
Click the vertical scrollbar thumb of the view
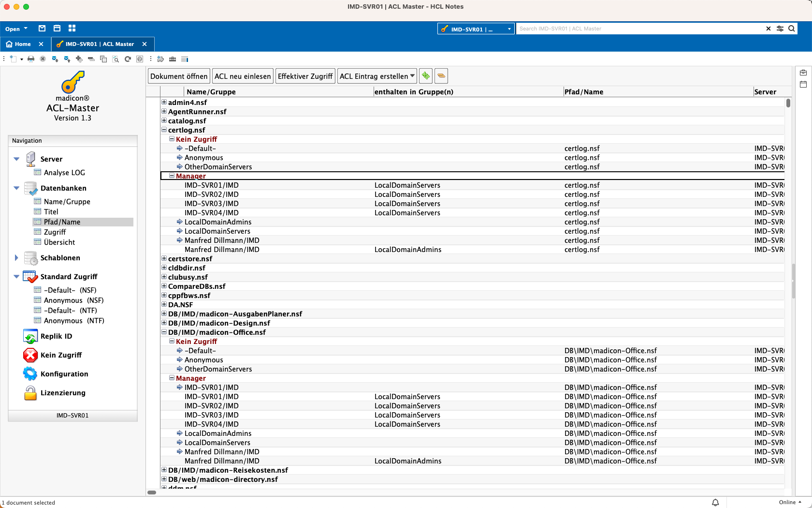click(788, 103)
